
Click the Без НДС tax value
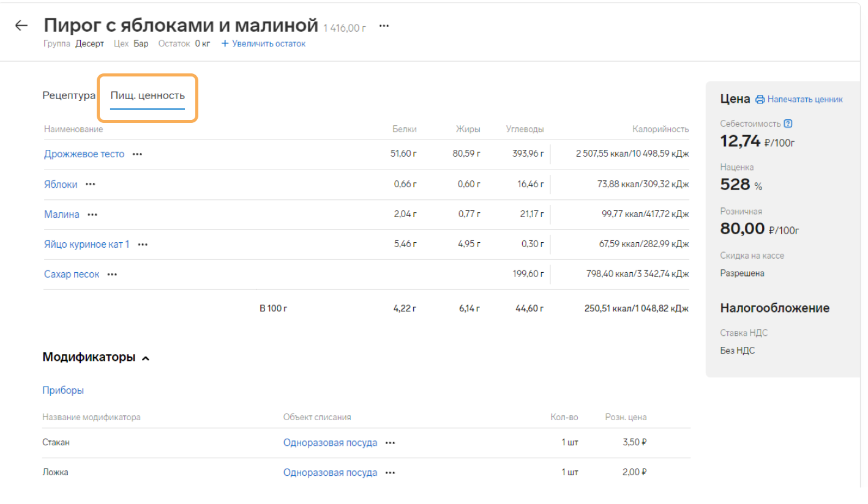(x=738, y=351)
